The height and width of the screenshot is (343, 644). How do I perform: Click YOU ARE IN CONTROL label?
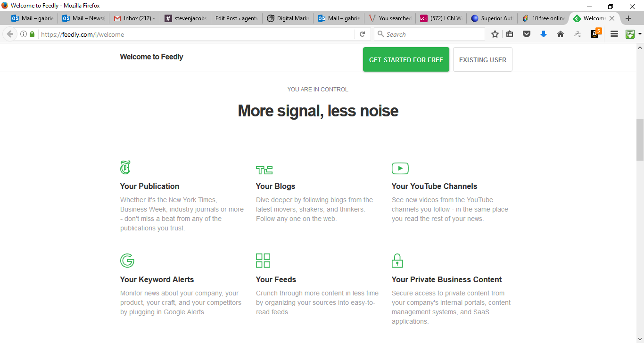pos(318,90)
